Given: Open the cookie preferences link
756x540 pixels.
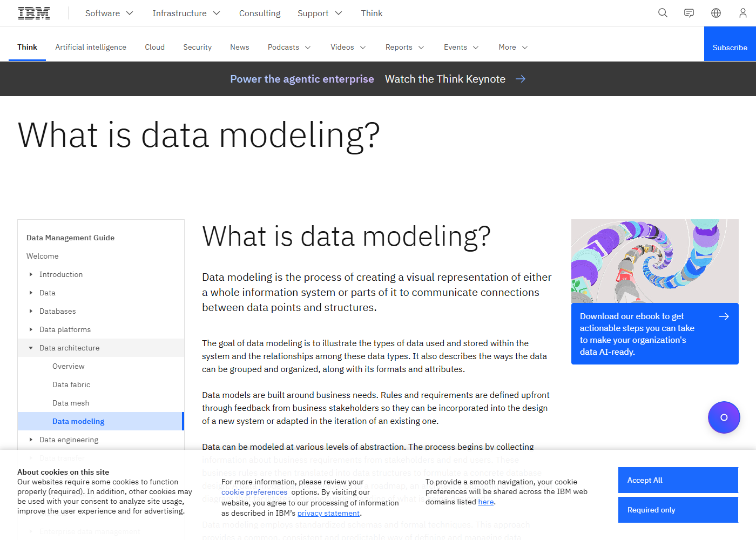Looking at the screenshot, I should pos(254,492).
